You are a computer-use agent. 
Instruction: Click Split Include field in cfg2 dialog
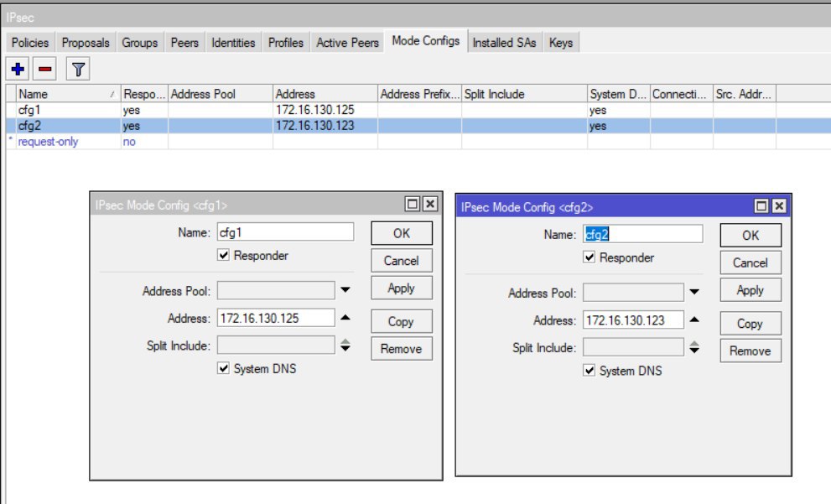pos(633,348)
